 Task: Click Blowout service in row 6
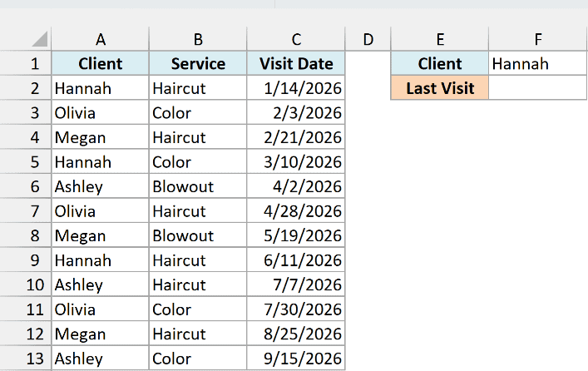tap(198, 186)
